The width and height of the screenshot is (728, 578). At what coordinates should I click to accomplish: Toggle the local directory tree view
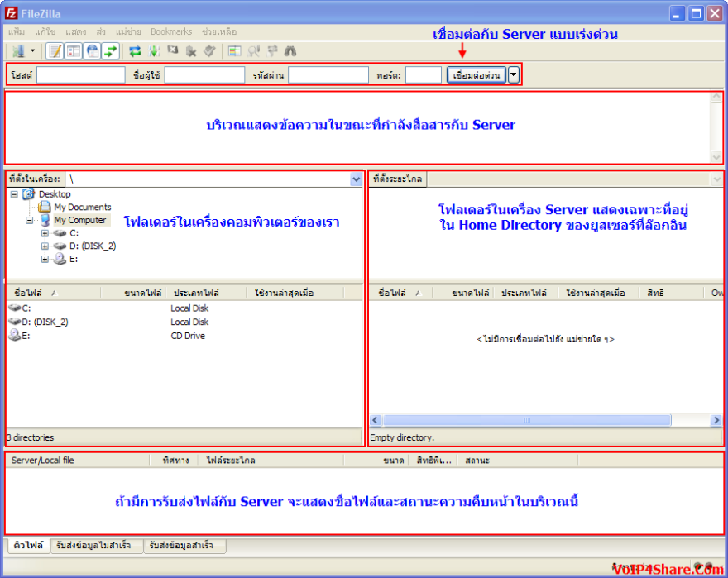tap(72, 50)
